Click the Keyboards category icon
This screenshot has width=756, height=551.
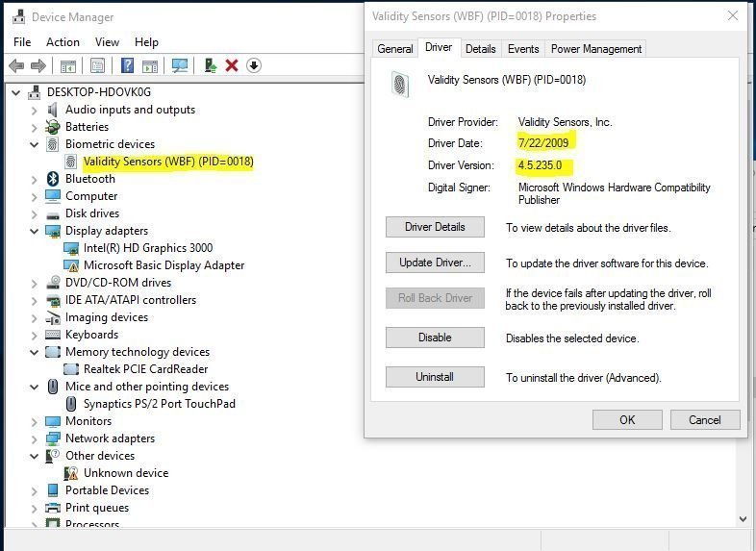coord(53,335)
